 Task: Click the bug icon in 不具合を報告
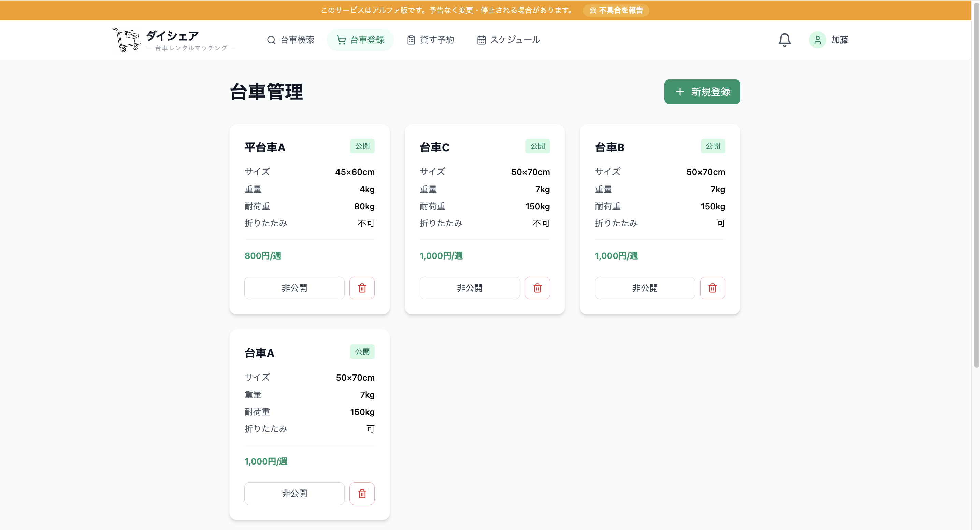593,10
